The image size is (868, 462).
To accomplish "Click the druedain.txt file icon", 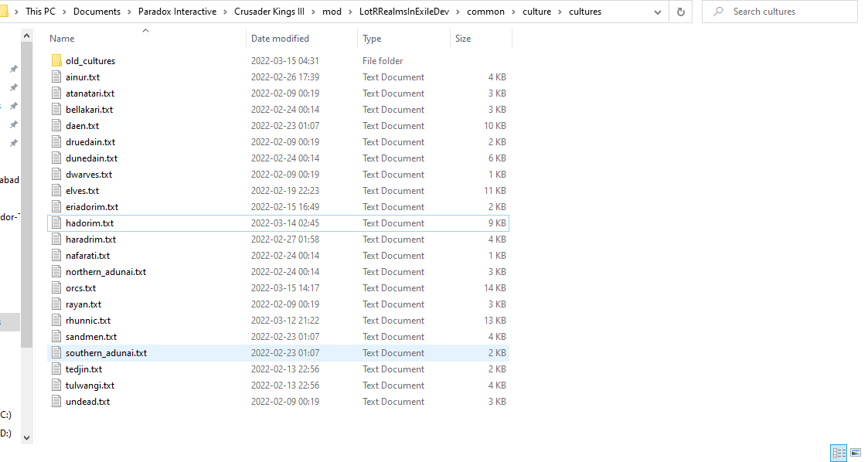I will pos(56,141).
